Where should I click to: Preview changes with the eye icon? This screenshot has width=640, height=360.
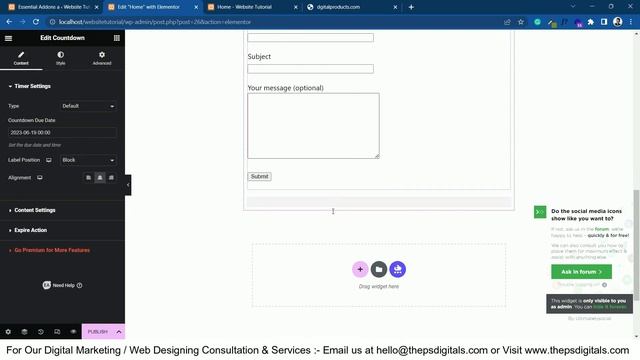pyautogui.click(x=73, y=332)
